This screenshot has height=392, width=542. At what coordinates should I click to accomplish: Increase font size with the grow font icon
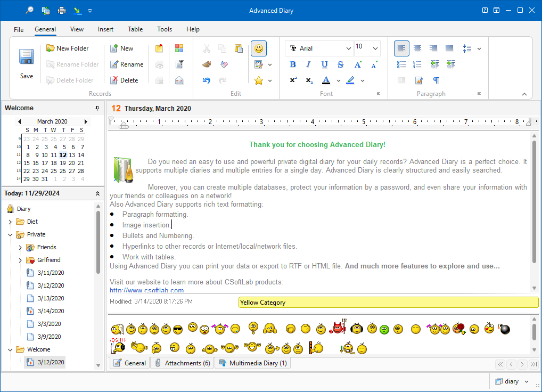[358, 64]
